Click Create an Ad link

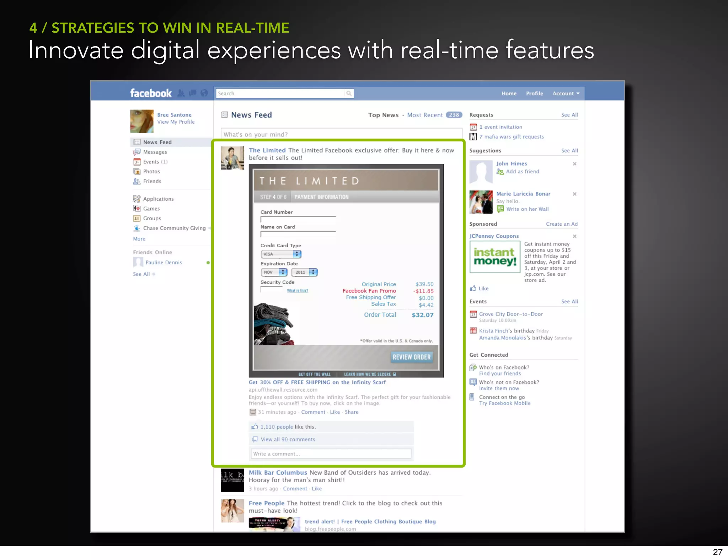click(562, 224)
